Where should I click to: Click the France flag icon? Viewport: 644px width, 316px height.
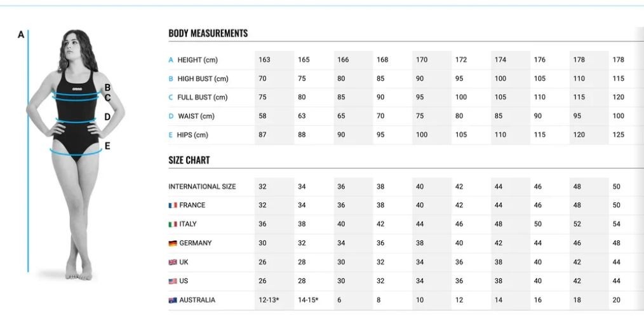click(173, 205)
